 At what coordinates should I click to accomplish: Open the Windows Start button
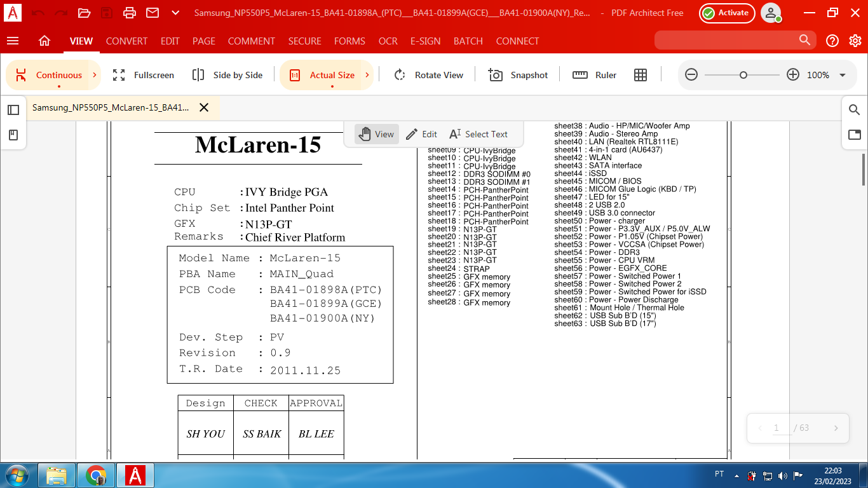point(16,475)
